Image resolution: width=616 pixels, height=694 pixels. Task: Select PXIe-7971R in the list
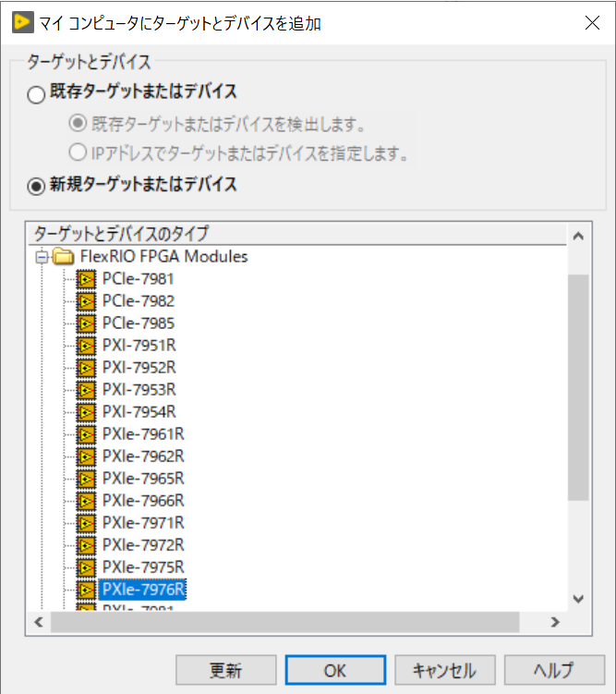click(143, 523)
